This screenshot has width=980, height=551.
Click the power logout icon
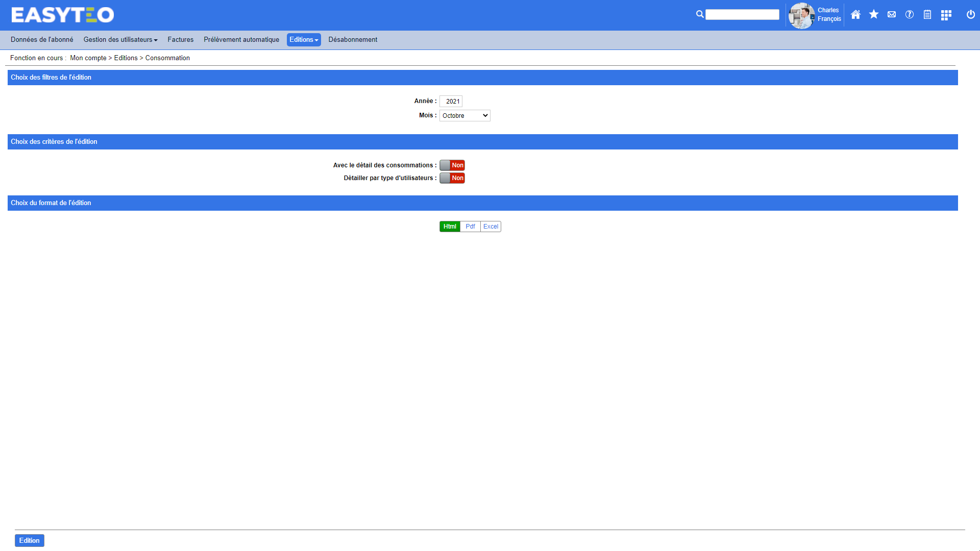point(971,15)
